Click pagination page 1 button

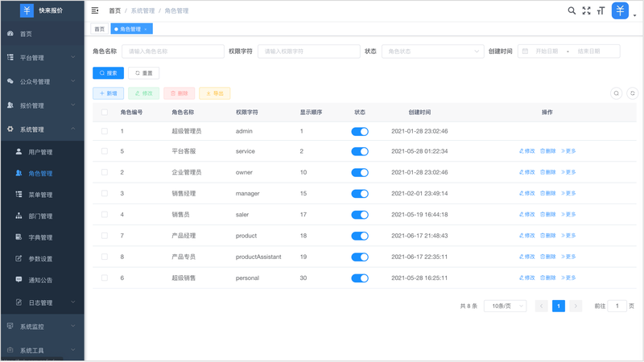559,306
